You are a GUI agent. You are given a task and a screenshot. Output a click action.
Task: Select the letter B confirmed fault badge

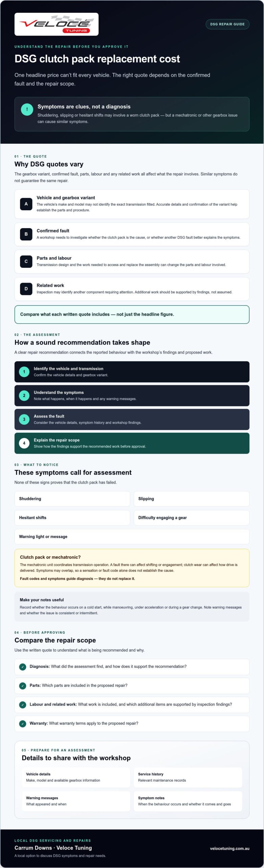coord(26,234)
